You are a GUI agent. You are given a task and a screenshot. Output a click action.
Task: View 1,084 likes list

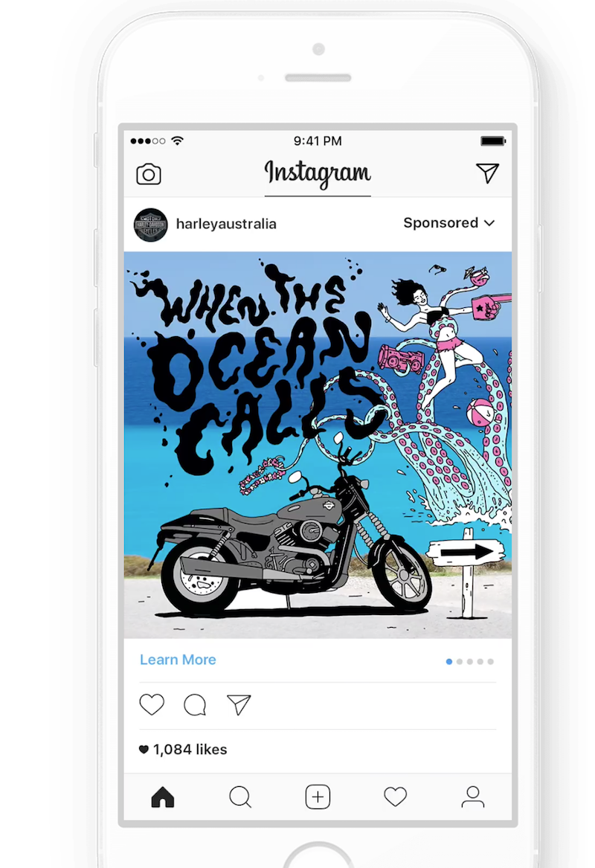tap(183, 750)
